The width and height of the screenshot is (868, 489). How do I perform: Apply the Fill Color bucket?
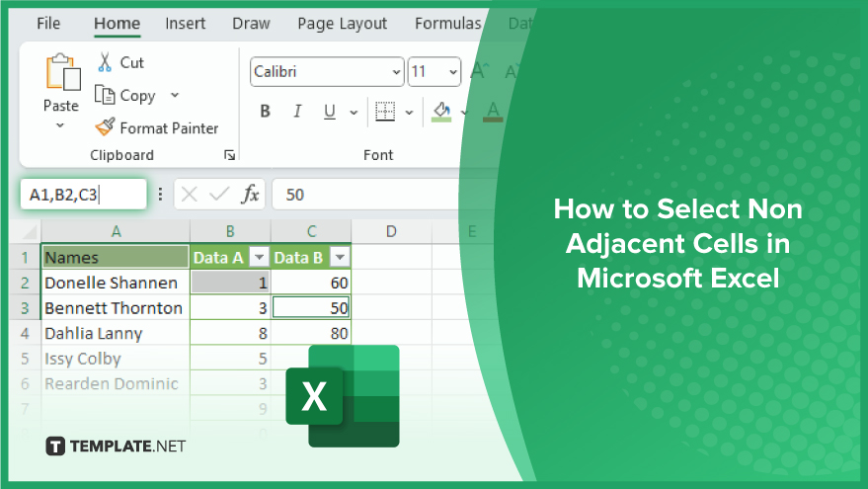coord(441,112)
